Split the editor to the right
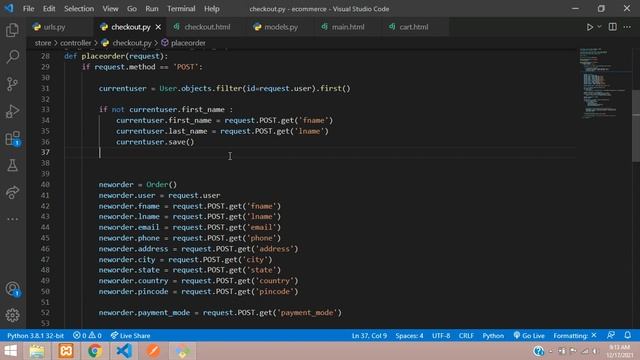Viewport: 640px width, 360px height. pos(612,27)
